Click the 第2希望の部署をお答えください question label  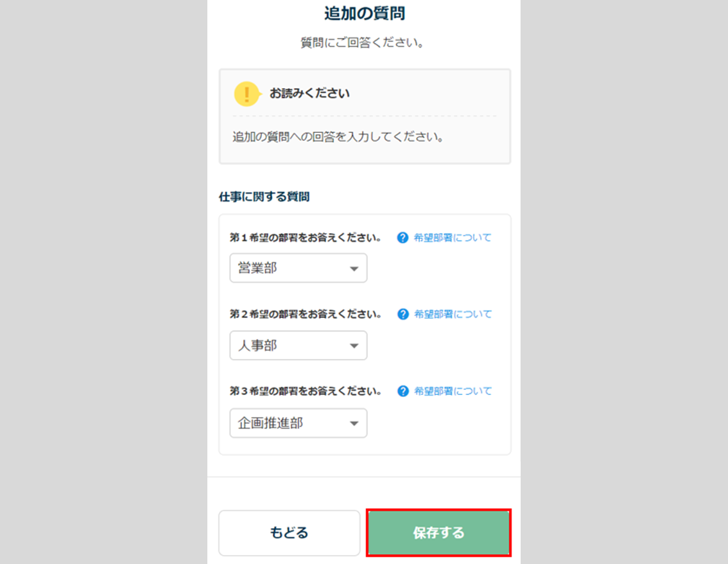(306, 314)
